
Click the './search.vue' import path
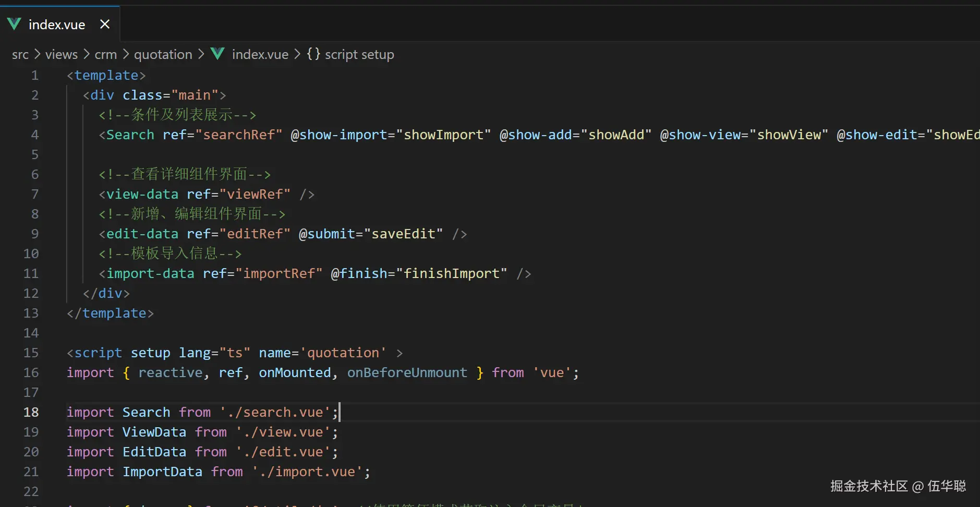pos(275,413)
